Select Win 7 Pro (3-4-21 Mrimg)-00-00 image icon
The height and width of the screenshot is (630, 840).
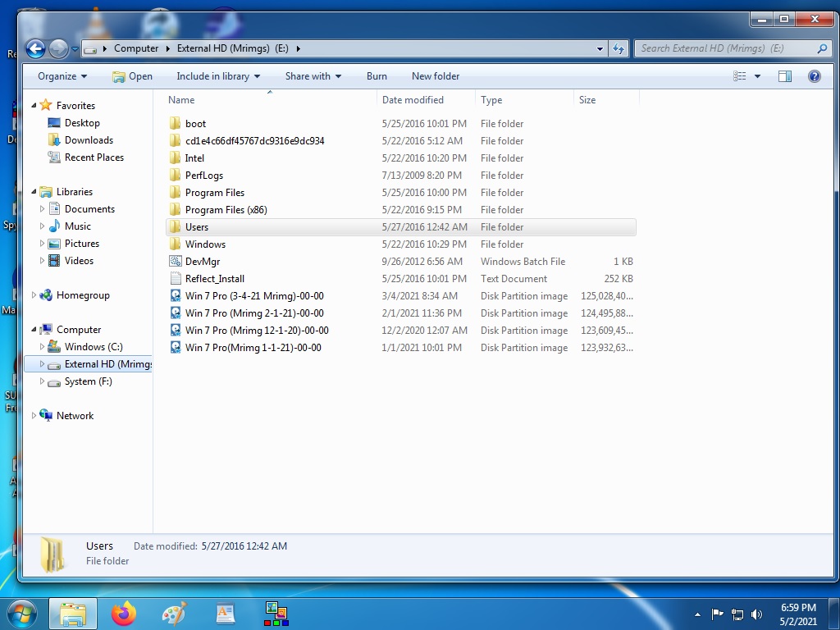(x=176, y=295)
